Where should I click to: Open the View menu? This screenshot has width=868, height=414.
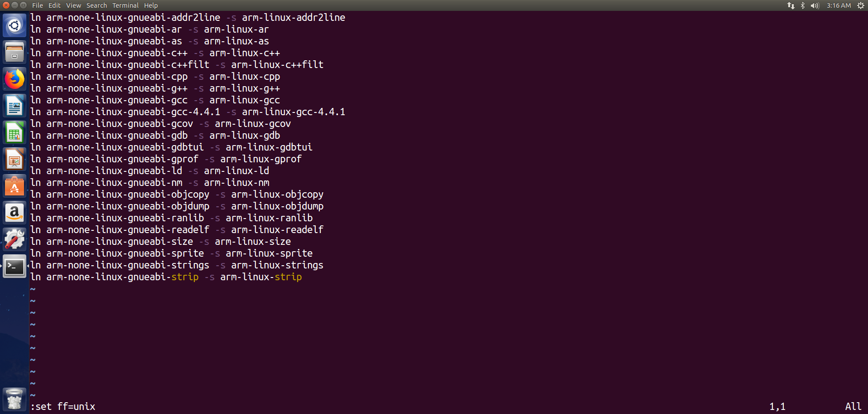[x=73, y=5]
